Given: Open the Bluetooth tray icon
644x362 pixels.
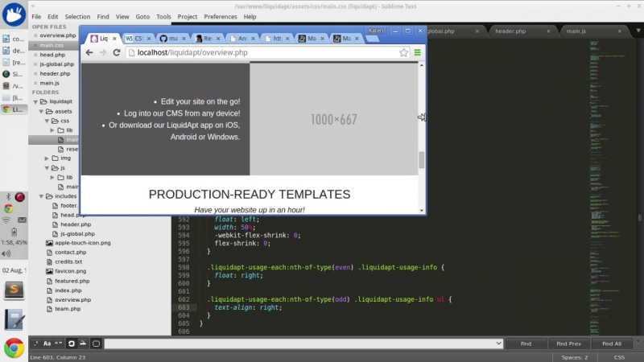Looking at the screenshot, I should point(8,197).
